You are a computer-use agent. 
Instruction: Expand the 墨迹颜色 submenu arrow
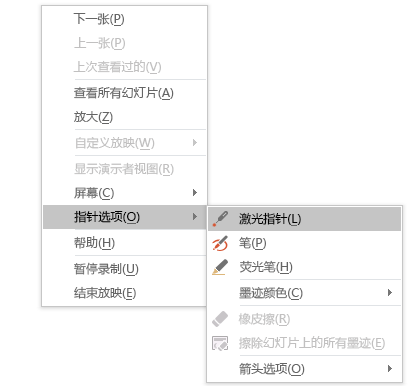(x=390, y=293)
